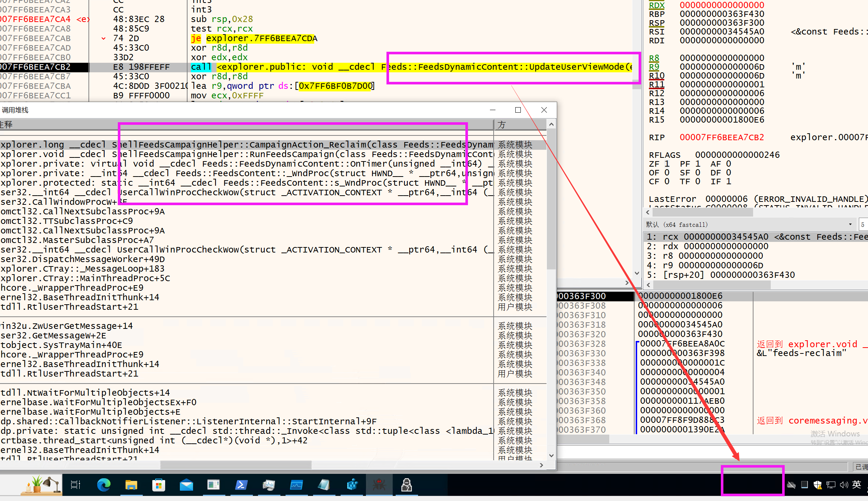
Task: Click the 'lea r9,qword ptr ds' instruction
Action: [x=283, y=86]
